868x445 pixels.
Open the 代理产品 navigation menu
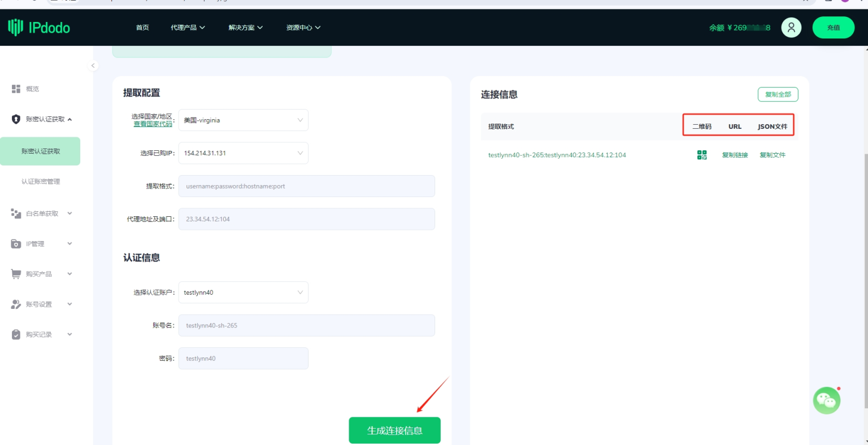click(188, 27)
